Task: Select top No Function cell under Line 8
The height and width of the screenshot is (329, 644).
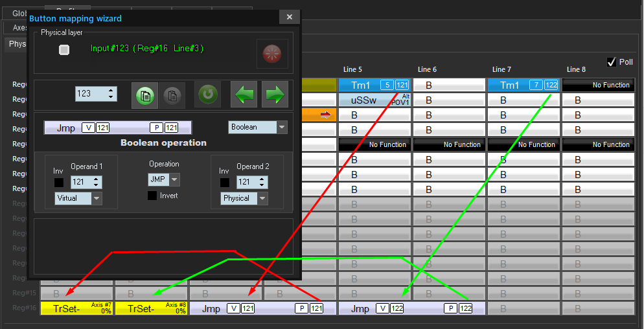Action: click(598, 85)
